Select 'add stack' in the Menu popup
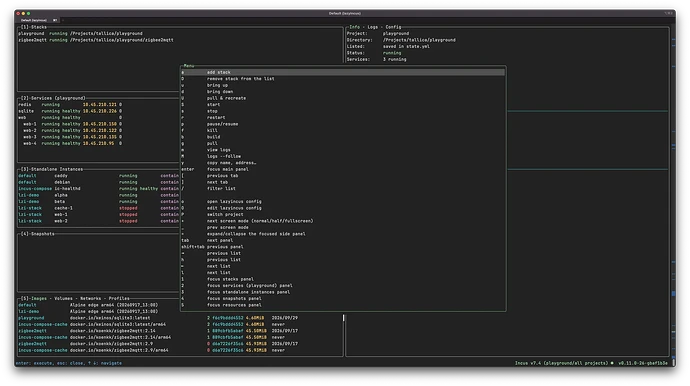 tap(343, 72)
